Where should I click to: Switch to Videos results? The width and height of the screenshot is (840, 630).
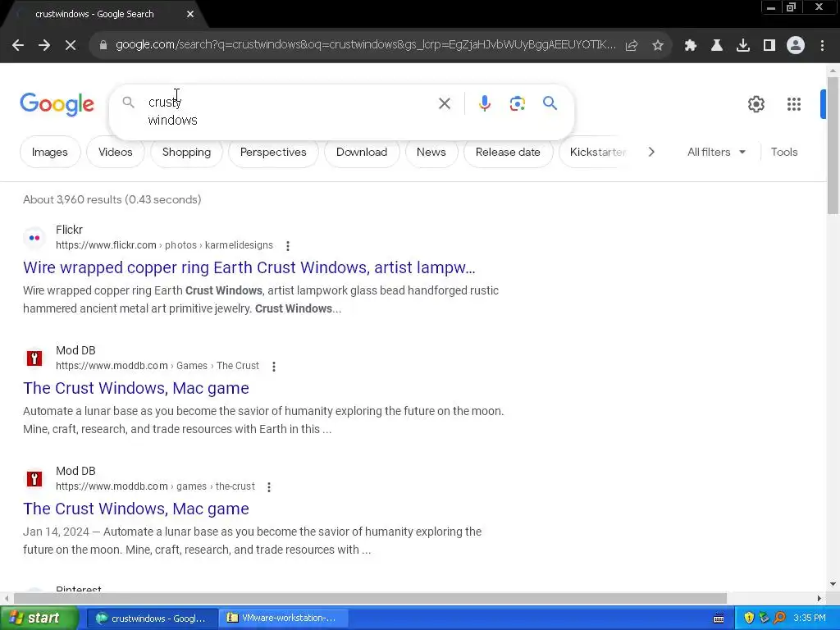click(115, 152)
